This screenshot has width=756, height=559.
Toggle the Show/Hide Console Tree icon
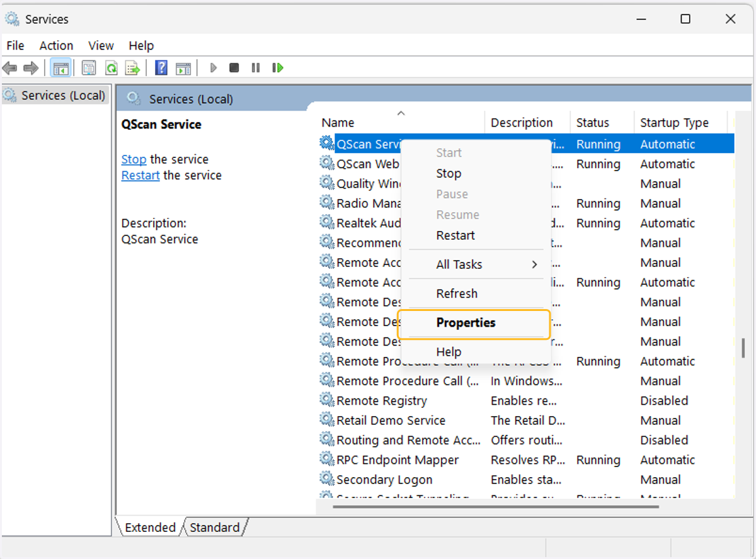(61, 67)
